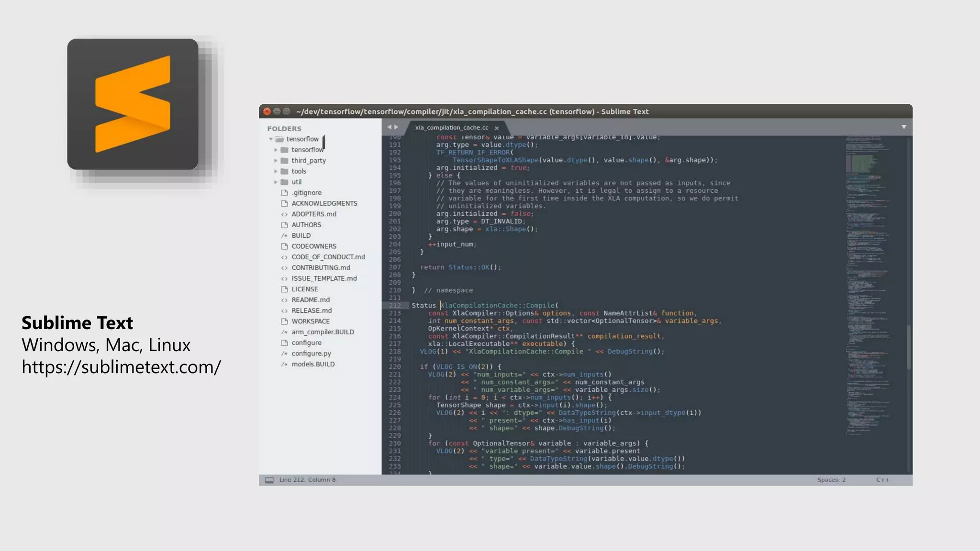Open CONTRIBUTING.md in the sidebar
Image resolution: width=980 pixels, height=551 pixels.
pyautogui.click(x=321, y=268)
